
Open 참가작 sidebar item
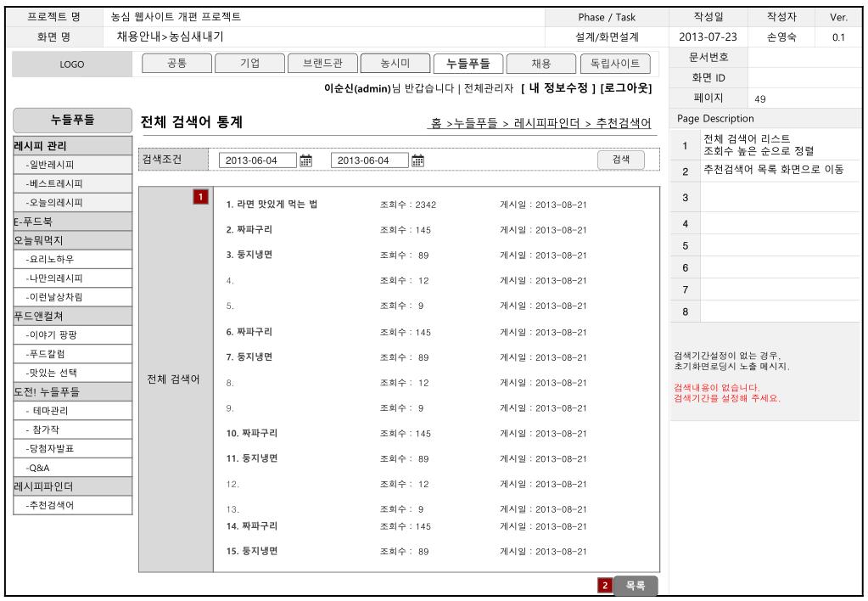(72, 430)
